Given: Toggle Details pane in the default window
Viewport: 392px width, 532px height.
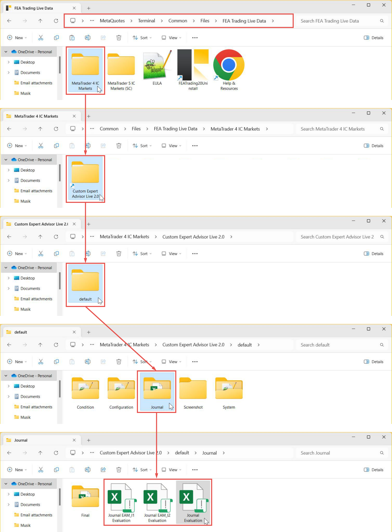Looking at the screenshot, I should (374, 362).
